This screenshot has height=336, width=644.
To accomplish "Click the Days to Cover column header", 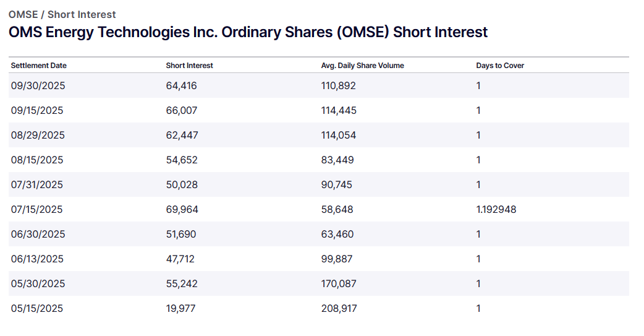I will click(500, 66).
